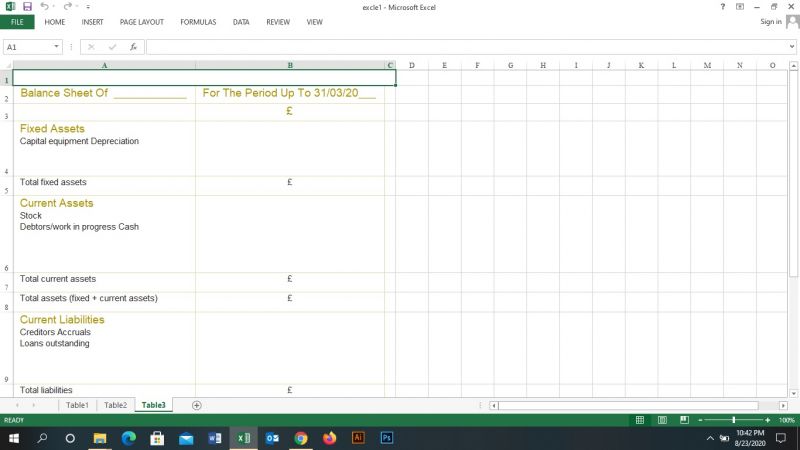The height and width of the screenshot is (450, 800).
Task: Click the zoom in plus icon
Action: coord(768,420)
